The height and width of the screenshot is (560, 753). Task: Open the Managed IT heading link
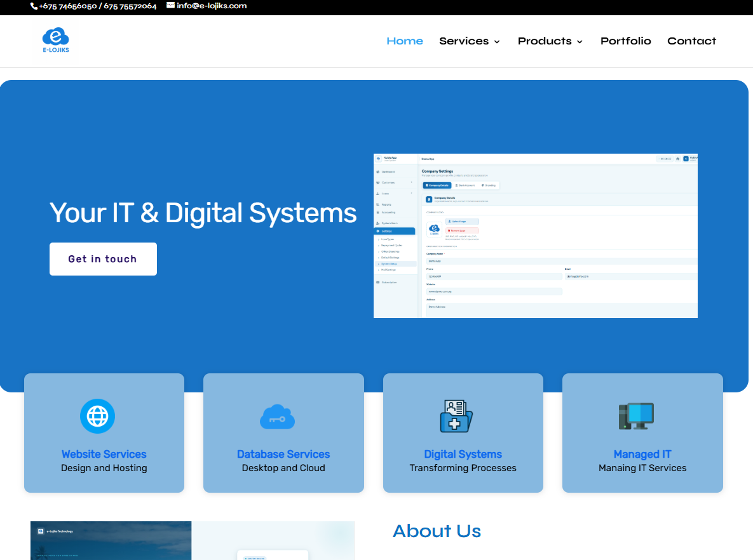[642, 454]
